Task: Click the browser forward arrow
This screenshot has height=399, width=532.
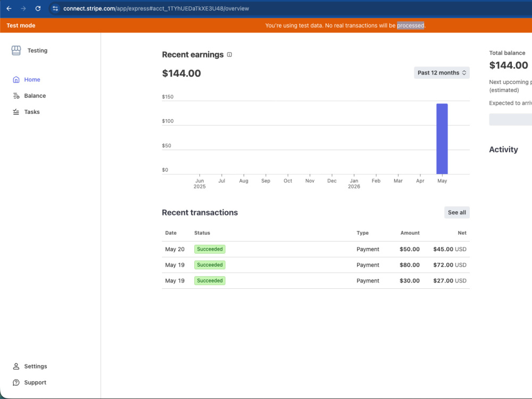Action: 23,9
